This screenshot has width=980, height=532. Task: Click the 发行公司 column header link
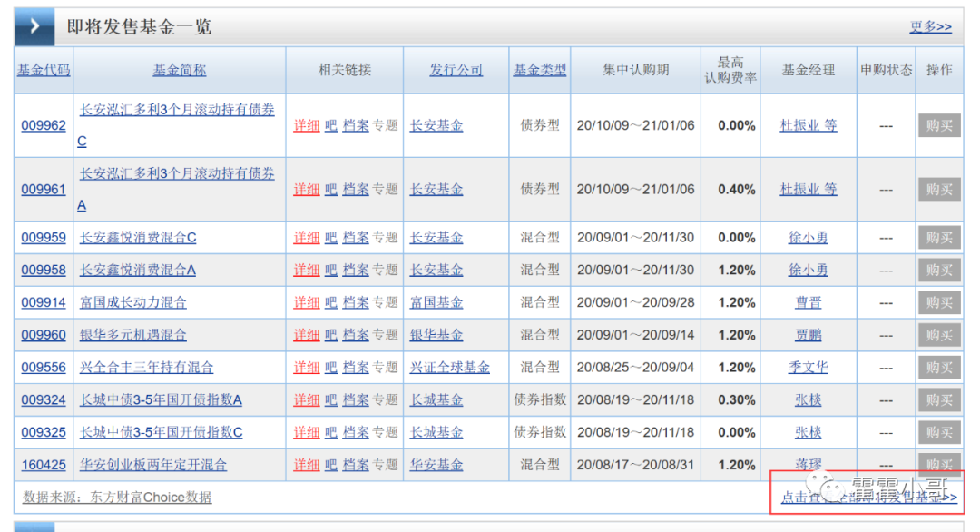tap(456, 70)
